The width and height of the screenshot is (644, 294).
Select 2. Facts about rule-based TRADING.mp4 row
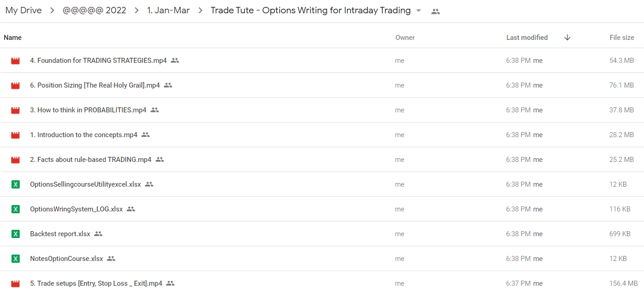click(322, 160)
